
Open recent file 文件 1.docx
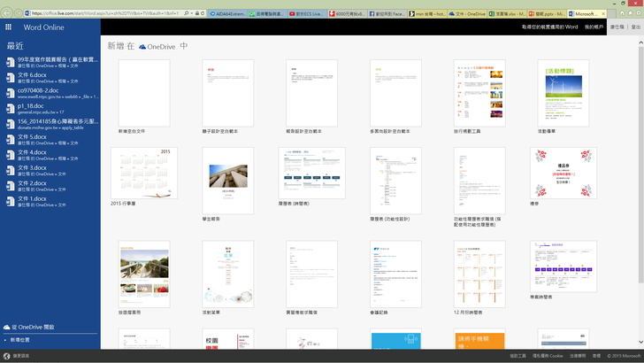[32, 198]
